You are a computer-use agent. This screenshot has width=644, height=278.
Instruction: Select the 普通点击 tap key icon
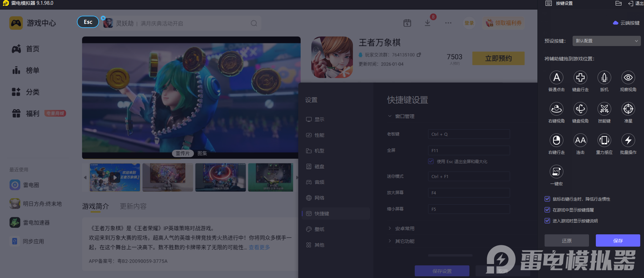[557, 77]
